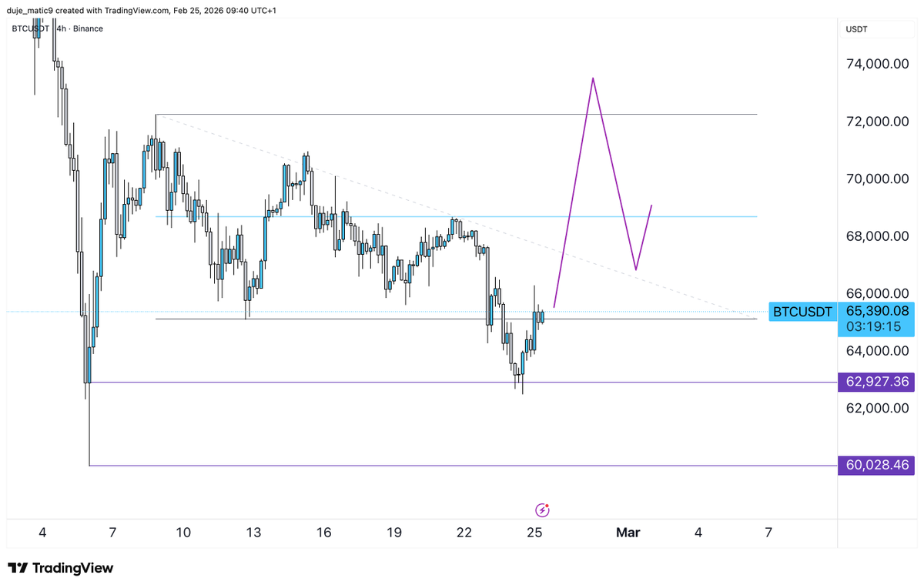Click the lightning event icon near date 25
The image size is (924, 588).
point(543,509)
